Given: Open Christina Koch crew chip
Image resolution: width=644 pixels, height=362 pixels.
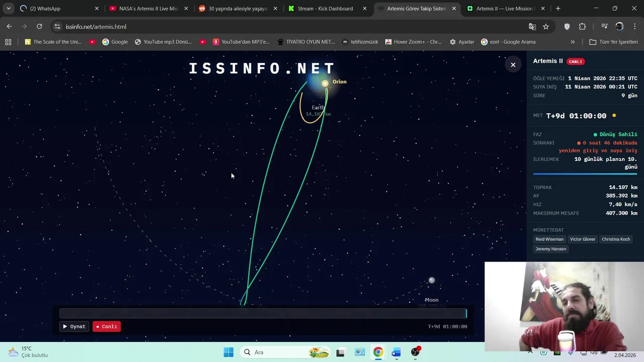Looking at the screenshot, I should click(616, 239).
